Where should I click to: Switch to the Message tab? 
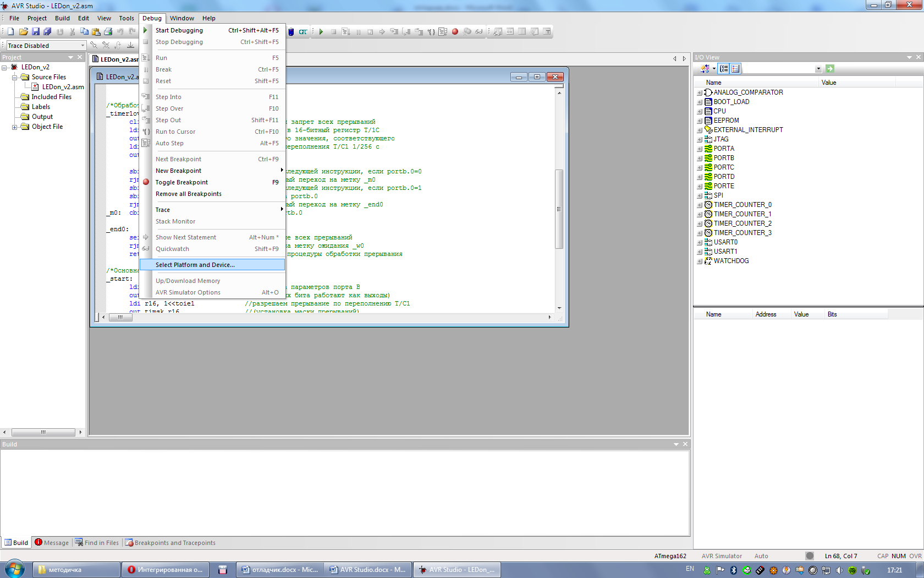click(x=52, y=543)
